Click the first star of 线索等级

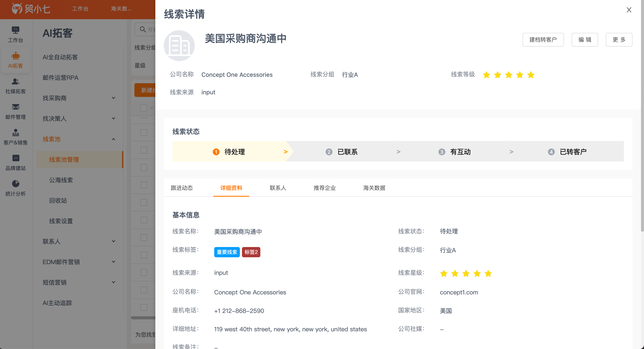pyautogui.click(x=486, y=75)
